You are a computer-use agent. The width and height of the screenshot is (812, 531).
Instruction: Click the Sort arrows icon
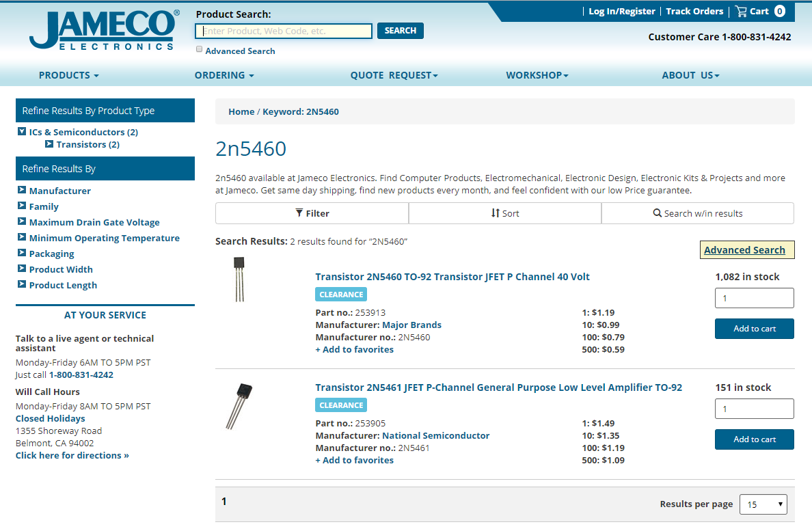pos(496,213)
